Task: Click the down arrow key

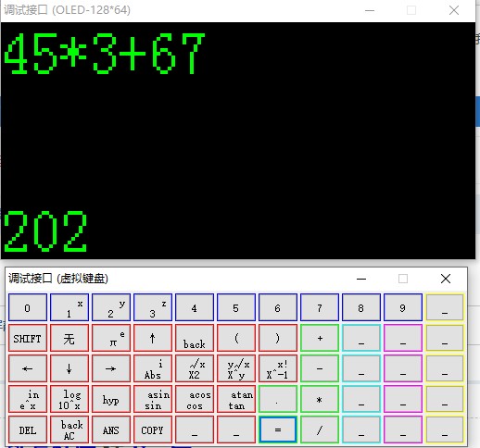Action: [x=69, y=368]
